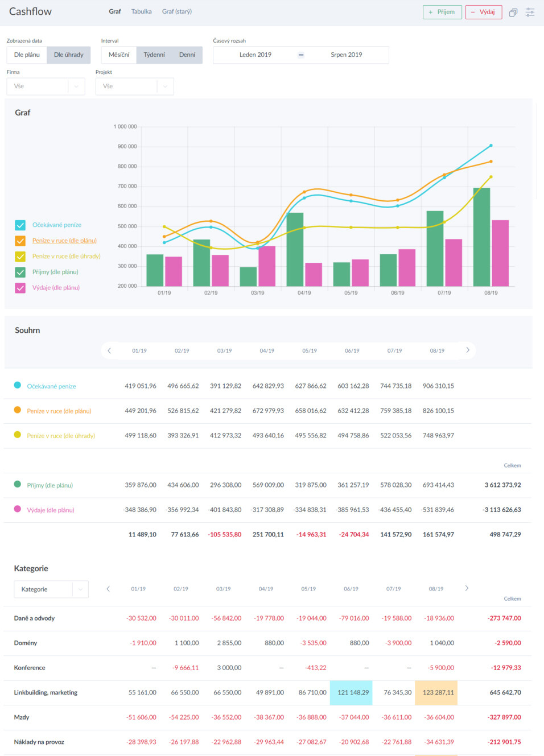This screenshot has height=756, width=544.
Task: Disable Výdaje (dle plánu) series checkbox
Action: coord(20,288)
